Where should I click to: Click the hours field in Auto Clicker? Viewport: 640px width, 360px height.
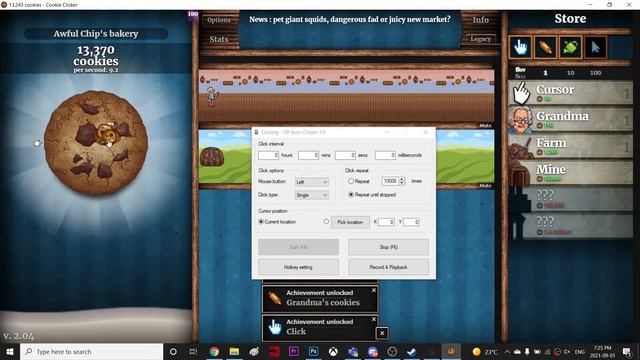268,155
